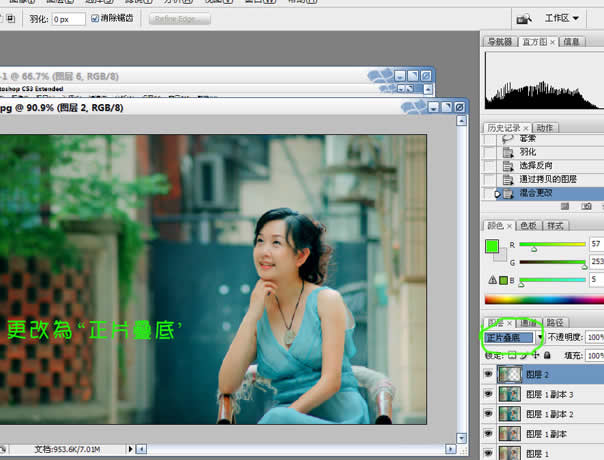Open the 正片叠底 blend mode dropdown
The height and width of the screenshot is (460, 604).
(540, 337)
